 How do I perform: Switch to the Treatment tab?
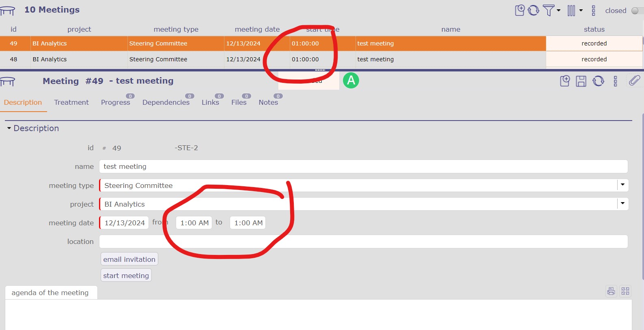coord(71,102)
